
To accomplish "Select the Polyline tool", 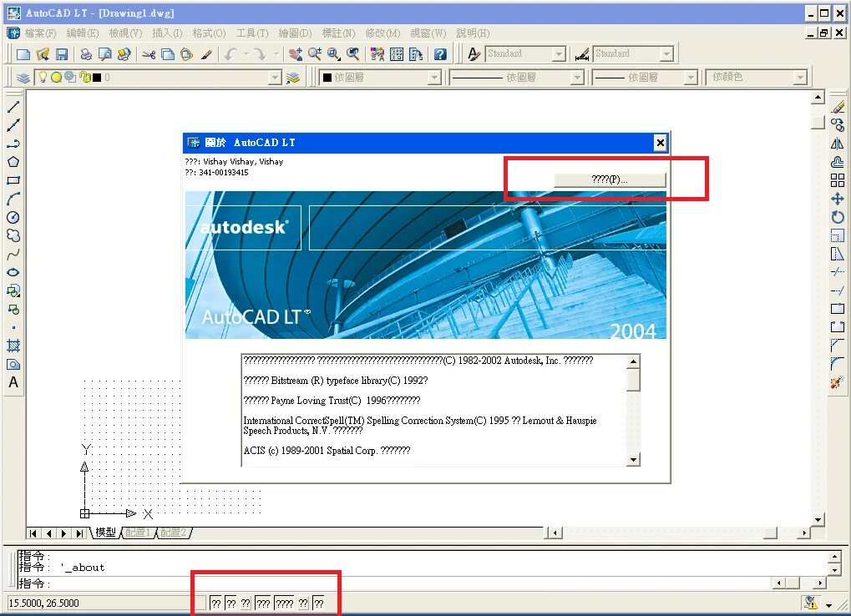I will pyautogui.click(x=13, y=144).
